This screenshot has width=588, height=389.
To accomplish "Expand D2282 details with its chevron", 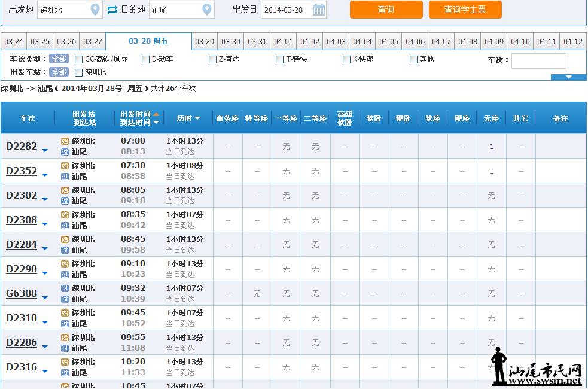I will tap(44, 150).
